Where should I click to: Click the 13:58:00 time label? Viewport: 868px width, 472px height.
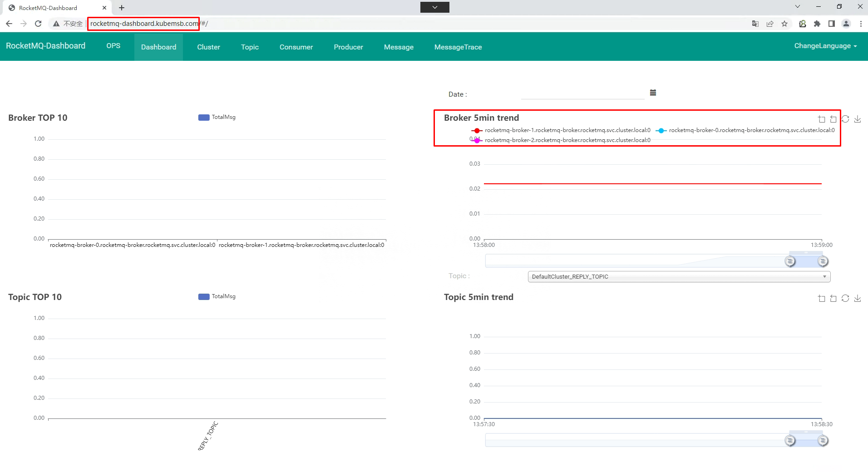pos(484,245)
